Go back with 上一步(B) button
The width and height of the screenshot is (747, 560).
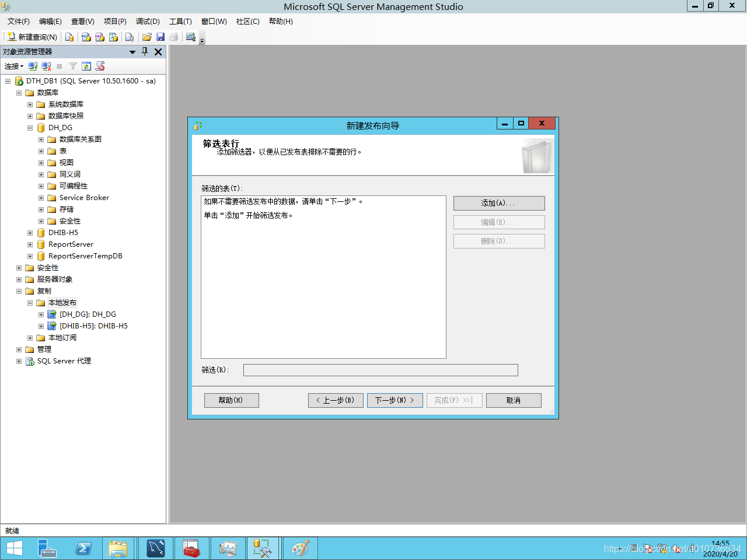point(336,400)
